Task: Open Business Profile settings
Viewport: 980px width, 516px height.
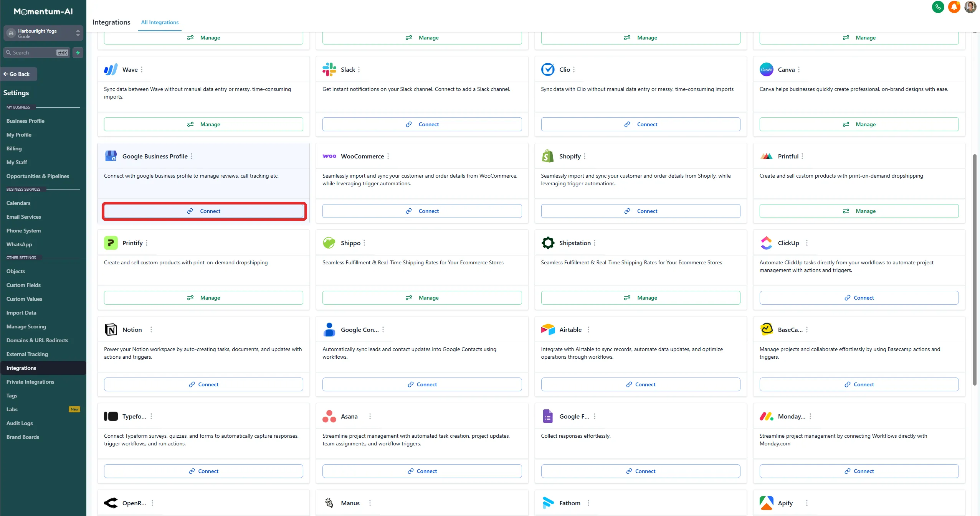Action: tap(25, 121)
